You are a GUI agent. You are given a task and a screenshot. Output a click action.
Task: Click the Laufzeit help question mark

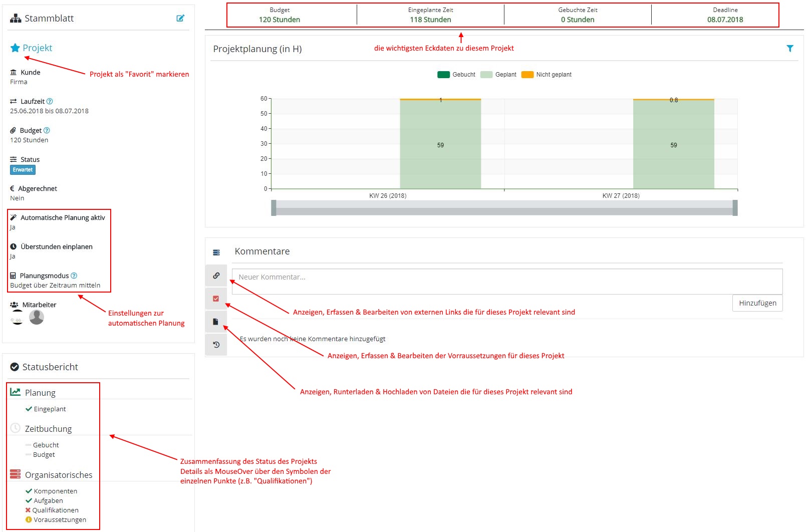50,101
